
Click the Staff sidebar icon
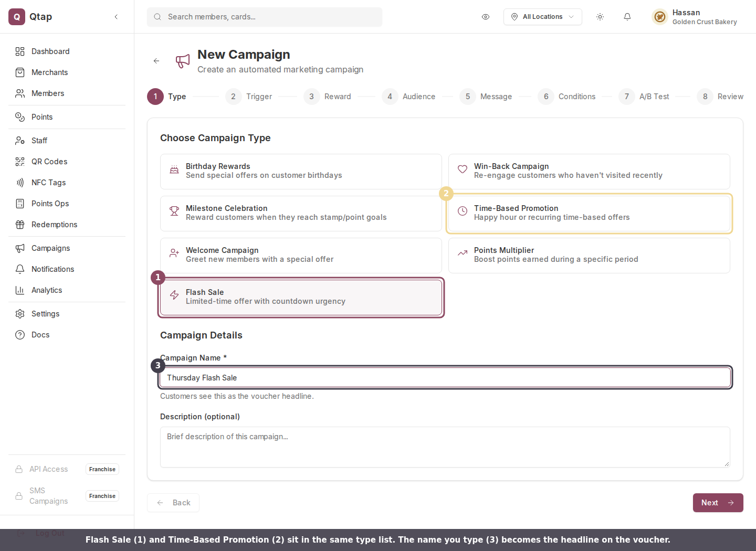click(x=20, y=141)
